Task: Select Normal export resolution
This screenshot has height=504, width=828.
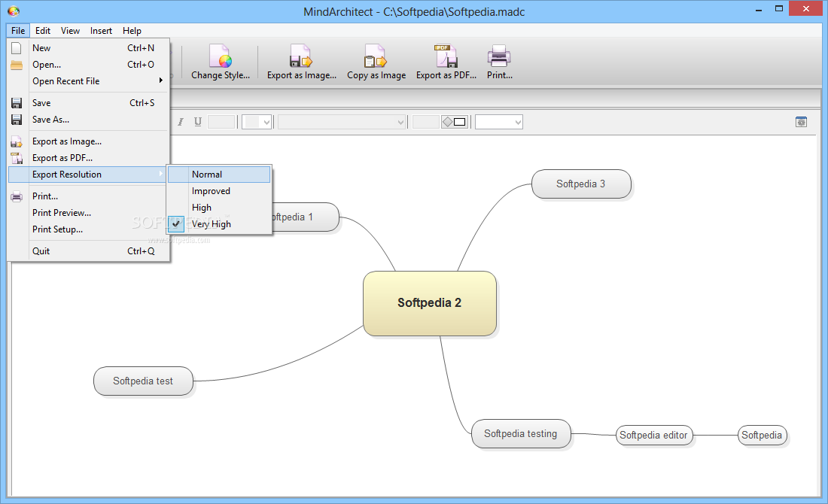Action: [x=219, y=175]
